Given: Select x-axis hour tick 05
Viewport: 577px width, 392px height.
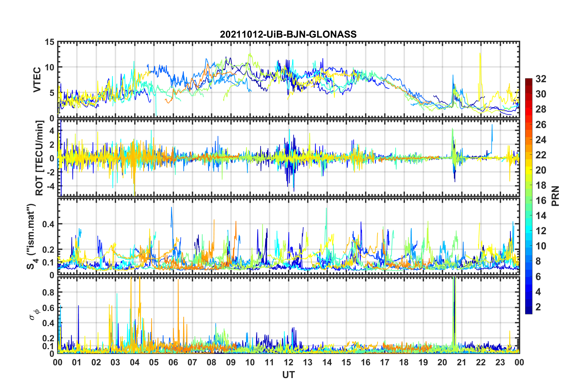Looking at the screenshot, I should [154, 362].
